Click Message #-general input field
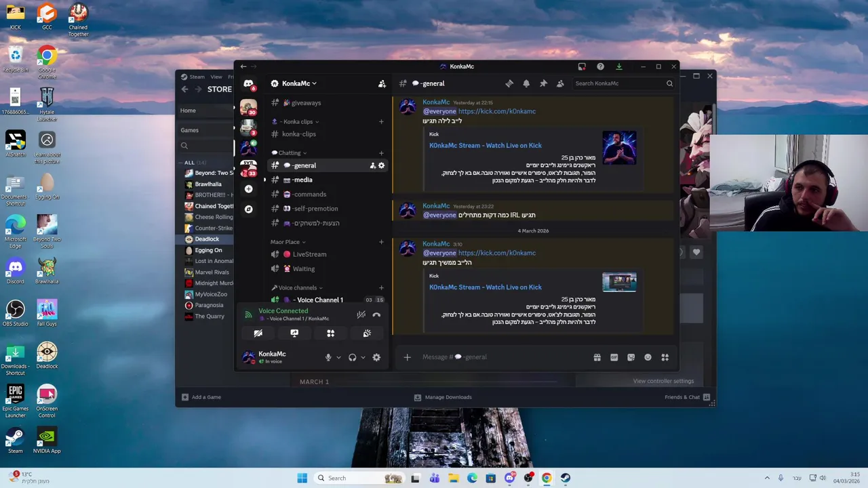This screenshot has width=868, height=488. pos(502,357)
